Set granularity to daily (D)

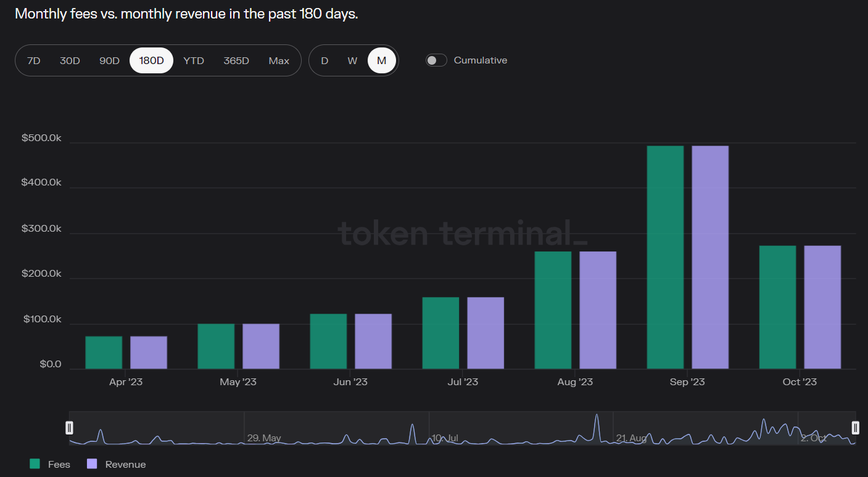point(324,60)
